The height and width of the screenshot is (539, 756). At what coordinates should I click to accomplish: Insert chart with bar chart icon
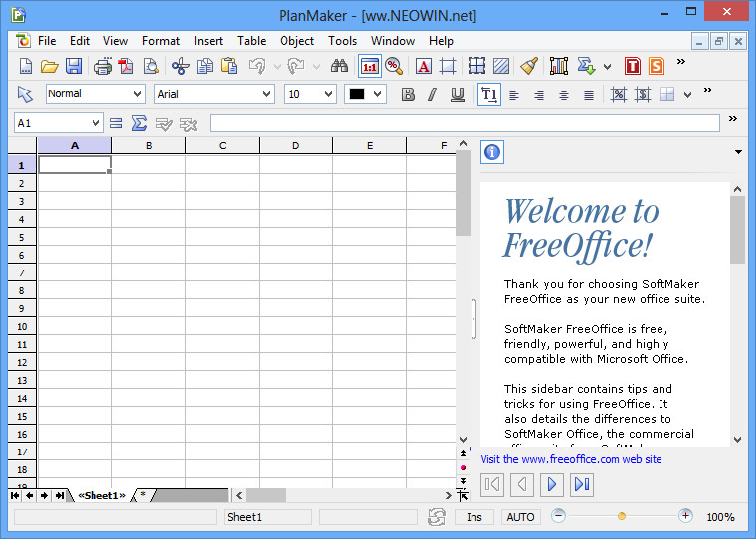[x=559, y=66]
